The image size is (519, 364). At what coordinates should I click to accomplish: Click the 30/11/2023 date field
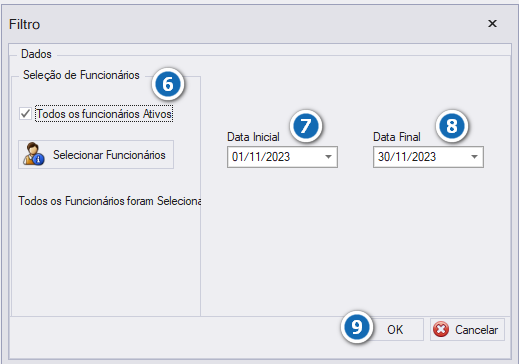tap(428, 157)
